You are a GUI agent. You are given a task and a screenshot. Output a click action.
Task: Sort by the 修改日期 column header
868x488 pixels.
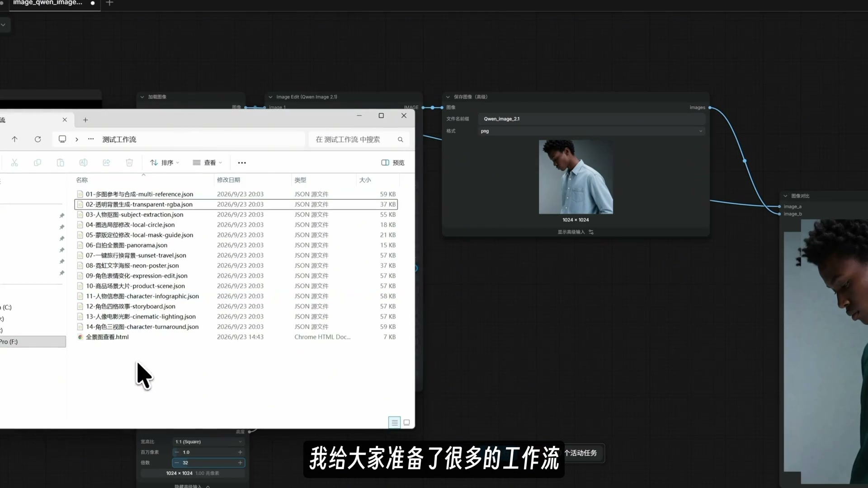[228, 180]
